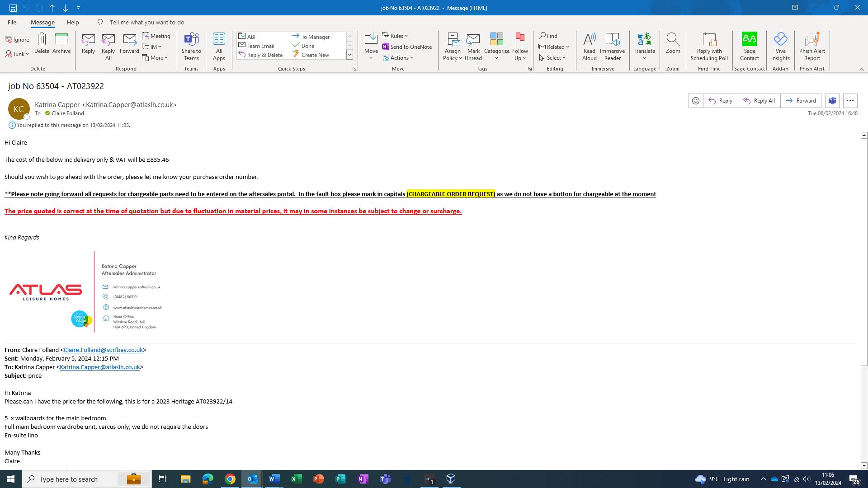The height and width of the screenshot is (488, 868).
Task: Expand the Rules dropdown
Action: [396, 36]
